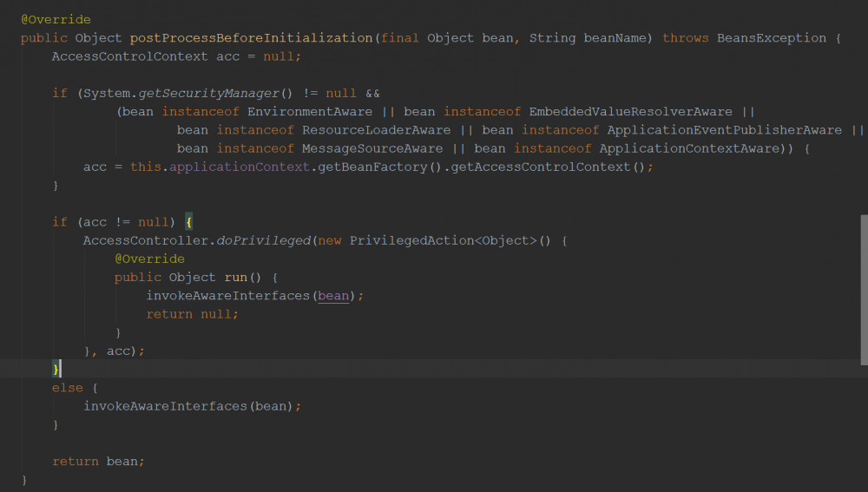
Task: Click the highlighted opening brace after 'if (acc != null)'
Action: [x=188, y=222]
